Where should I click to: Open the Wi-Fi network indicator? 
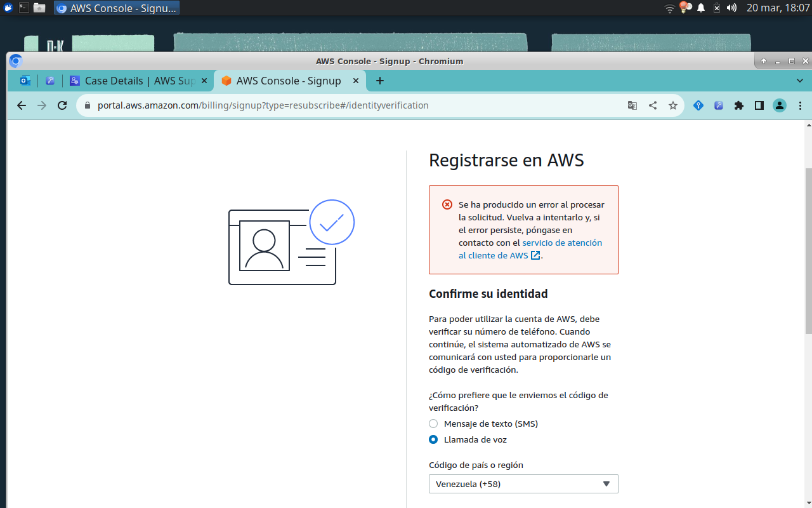pyautogui.click(x=669, y=8)
